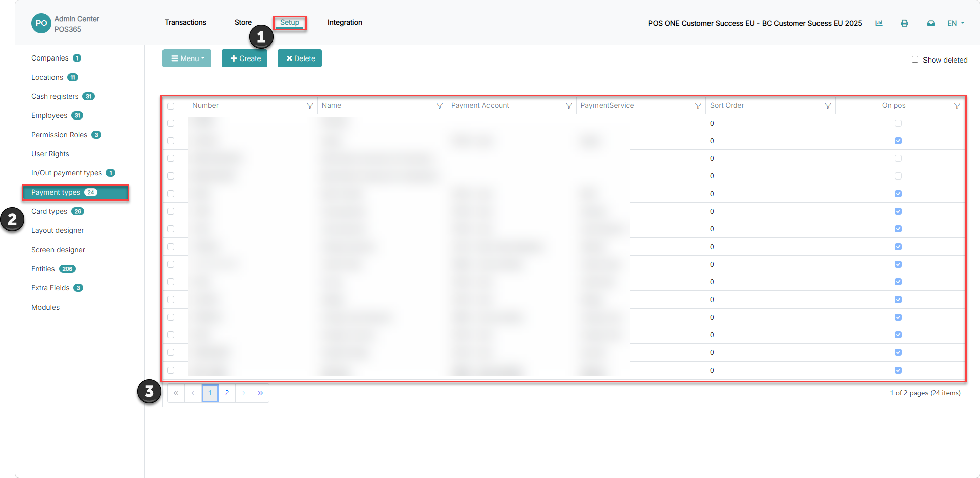Viewport: 980px width, 478px height.
Task: Open Cash registers in sidebar
Action: click(x=55, y=96)
